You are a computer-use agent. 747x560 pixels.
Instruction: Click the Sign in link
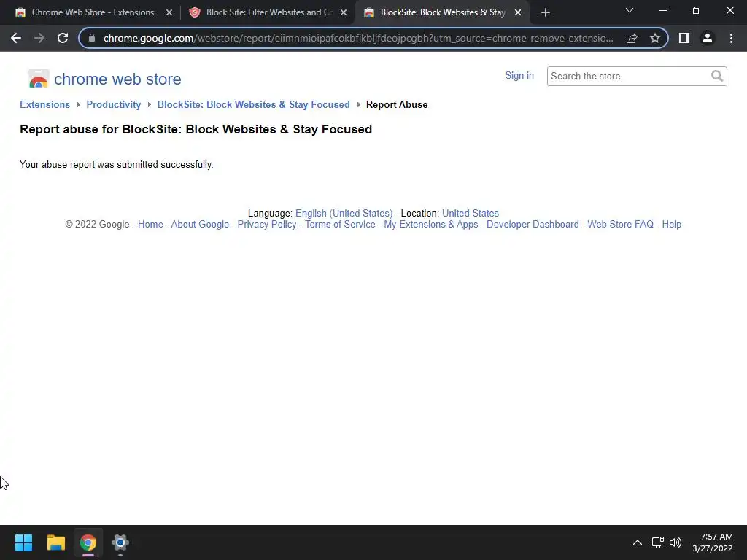pos(519,76)
